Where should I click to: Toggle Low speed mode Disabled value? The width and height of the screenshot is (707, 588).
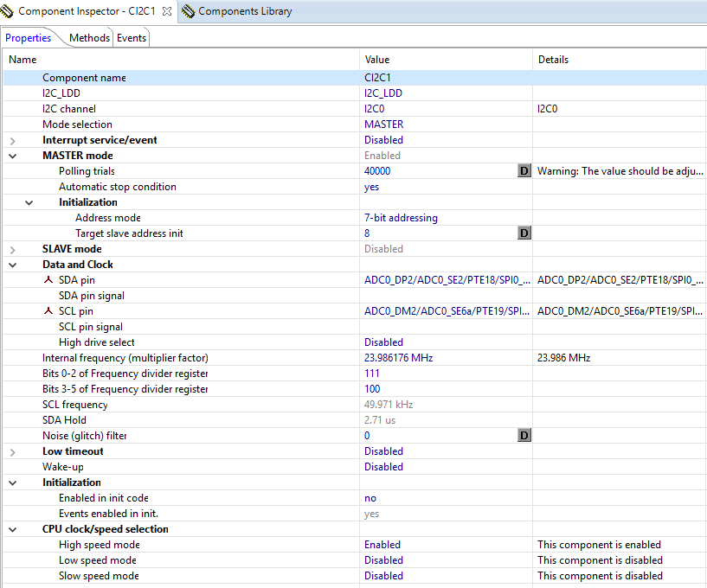point(383,560)
